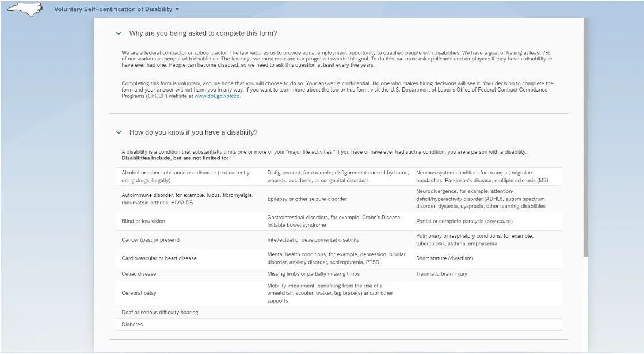Image resolution: width=644 pixels, height=354 pixels.
Task: Click the "Diabetes" entry in the table
Action: [x=132, y=325]
